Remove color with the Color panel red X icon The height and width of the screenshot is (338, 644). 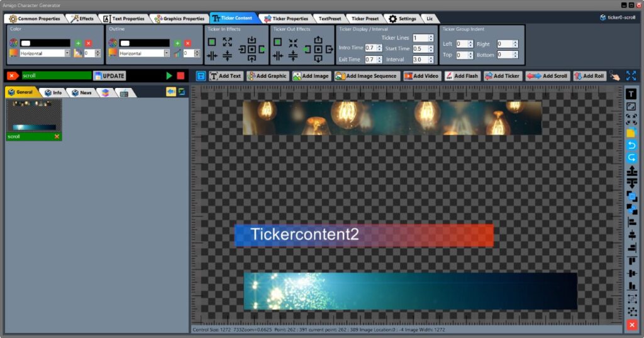[x=88, y=43]
